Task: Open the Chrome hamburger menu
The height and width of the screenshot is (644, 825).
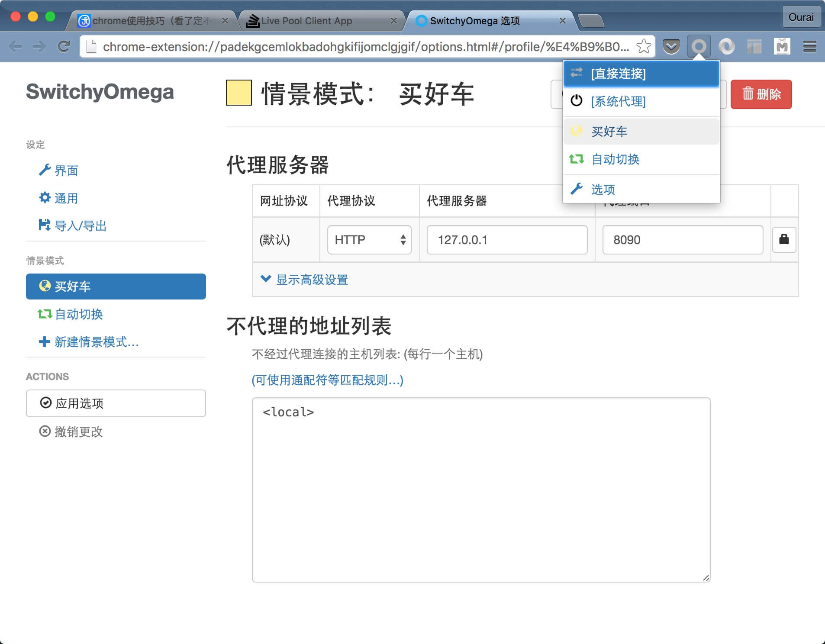Action: click(x=809, y=46)
